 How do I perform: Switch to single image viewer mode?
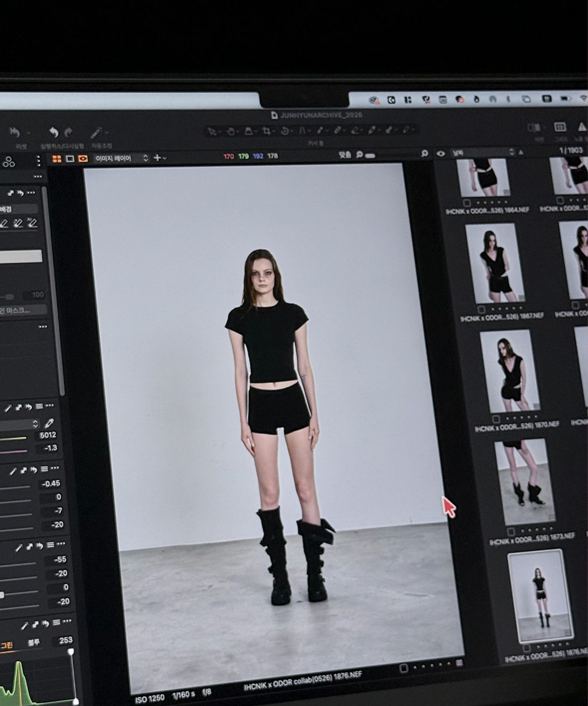70,159
